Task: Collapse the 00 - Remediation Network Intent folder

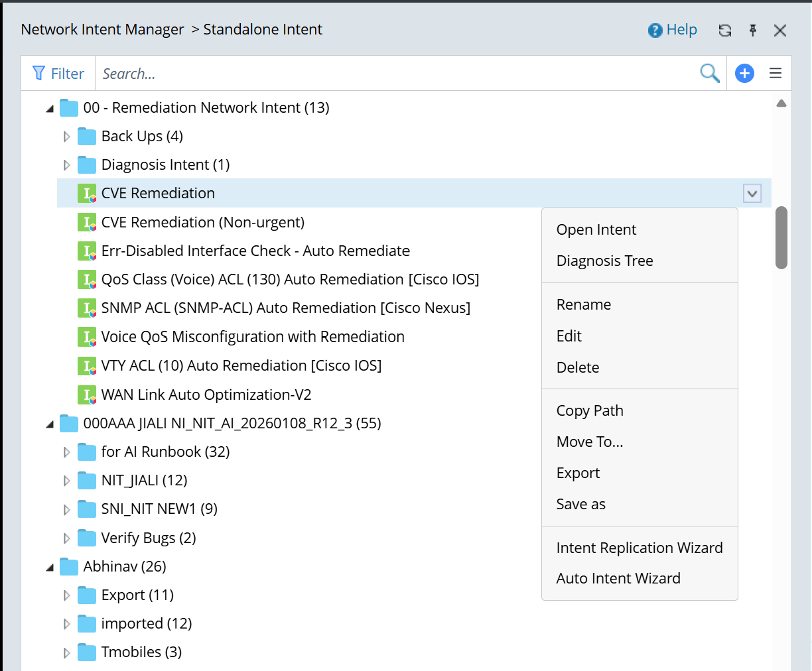Action: (50, 108)
